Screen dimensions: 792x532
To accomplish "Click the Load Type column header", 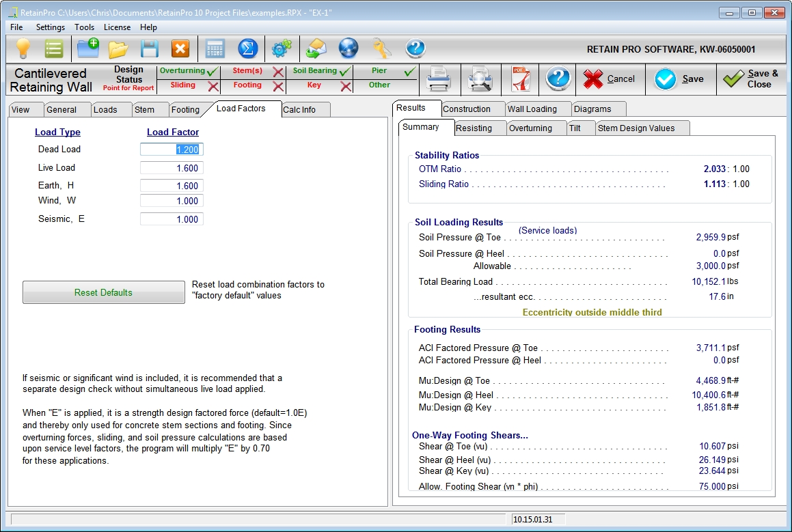I will click(57, 132).
